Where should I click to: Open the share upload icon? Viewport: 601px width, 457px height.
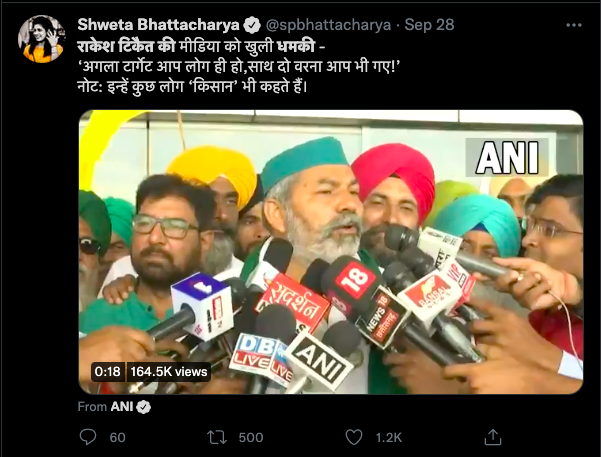(493, 437)
